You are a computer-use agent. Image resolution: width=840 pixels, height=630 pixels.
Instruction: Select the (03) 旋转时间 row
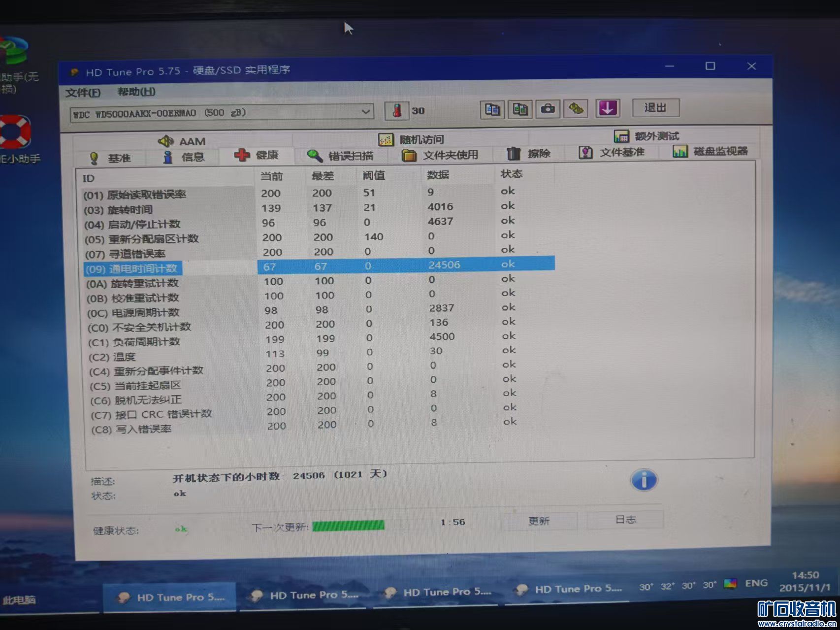tap(318, 207)
